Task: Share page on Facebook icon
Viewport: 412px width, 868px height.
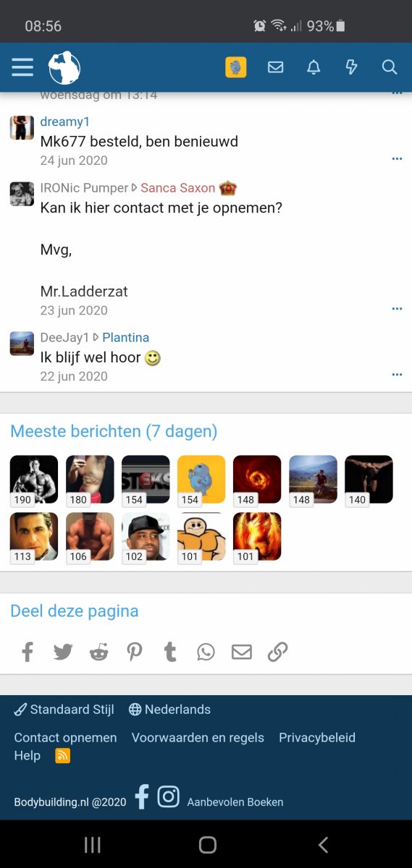Action: coord(28,652)
